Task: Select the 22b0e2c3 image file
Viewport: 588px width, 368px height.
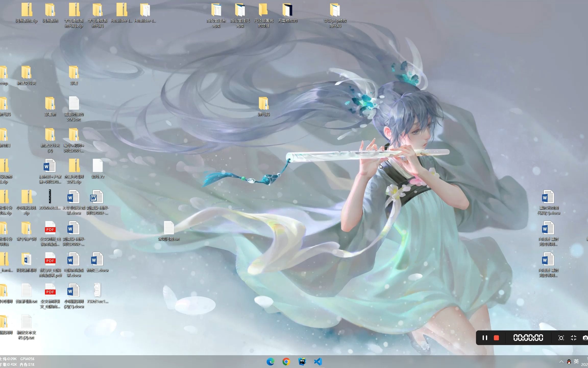Action: [x=50, y=200]
